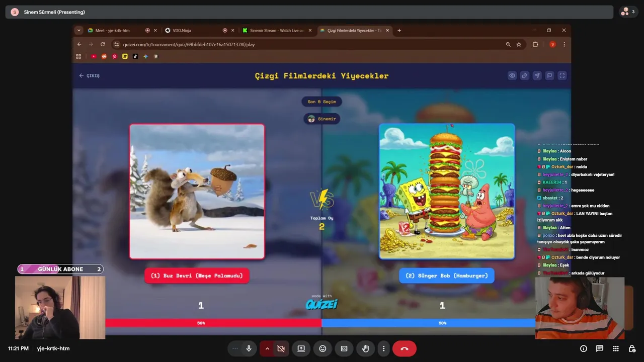Open TikTok bookmark shortcut
Viewport: 644px width, 362px height.
pos(135,56)
